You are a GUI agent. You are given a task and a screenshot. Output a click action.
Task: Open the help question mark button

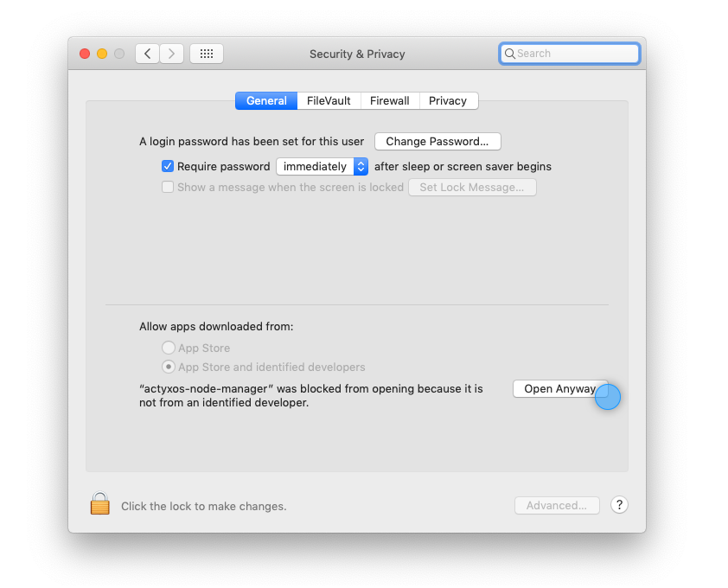pyautogui.click(x=619, y=505)
